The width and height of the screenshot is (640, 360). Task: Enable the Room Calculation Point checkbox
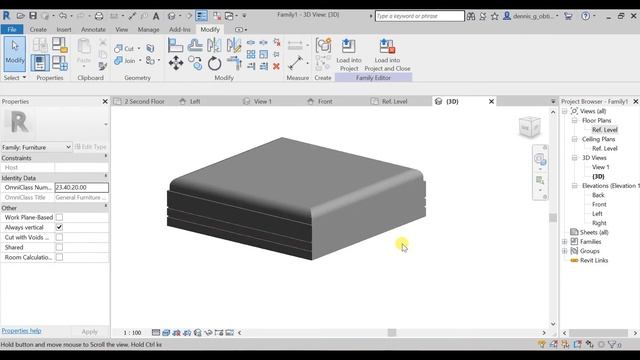pyautogui.click(x=59, y=257)
